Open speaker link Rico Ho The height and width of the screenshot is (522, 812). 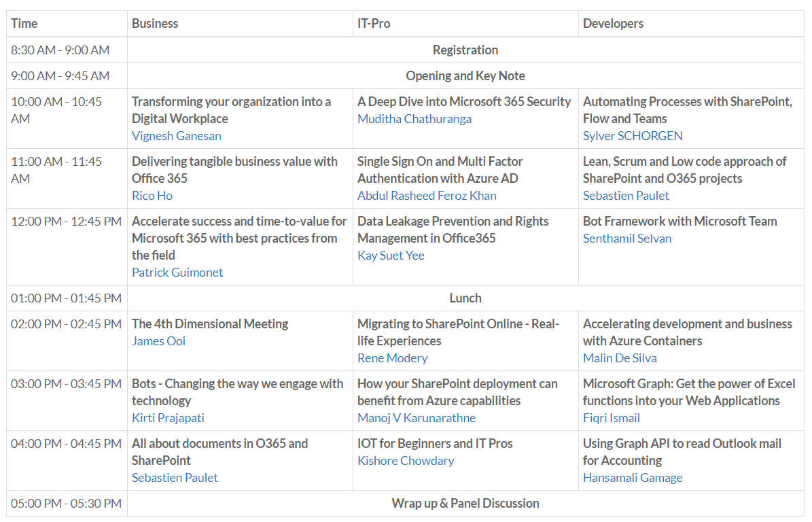point(152,196)
